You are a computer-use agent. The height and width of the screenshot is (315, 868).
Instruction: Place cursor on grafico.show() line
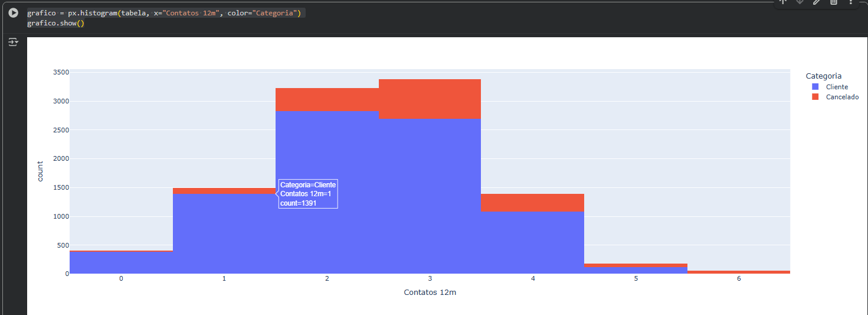tap(56, 24)
